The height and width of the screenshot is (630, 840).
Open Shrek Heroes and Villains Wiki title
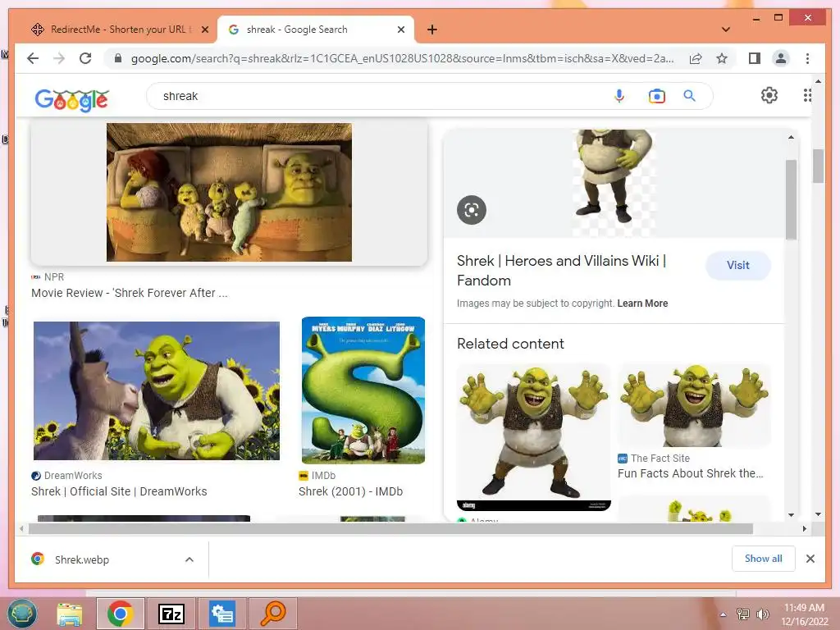pos(561,271)
